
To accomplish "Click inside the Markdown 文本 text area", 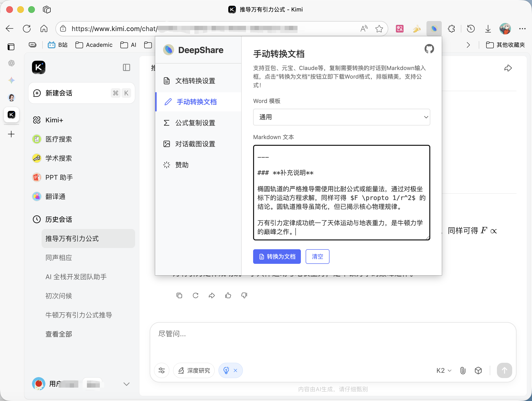I will pyautogui.click(x=341, y=193).
